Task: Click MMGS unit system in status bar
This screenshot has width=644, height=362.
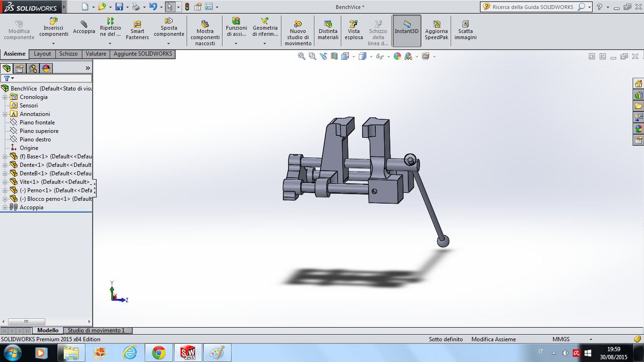Action: [561, 339]
